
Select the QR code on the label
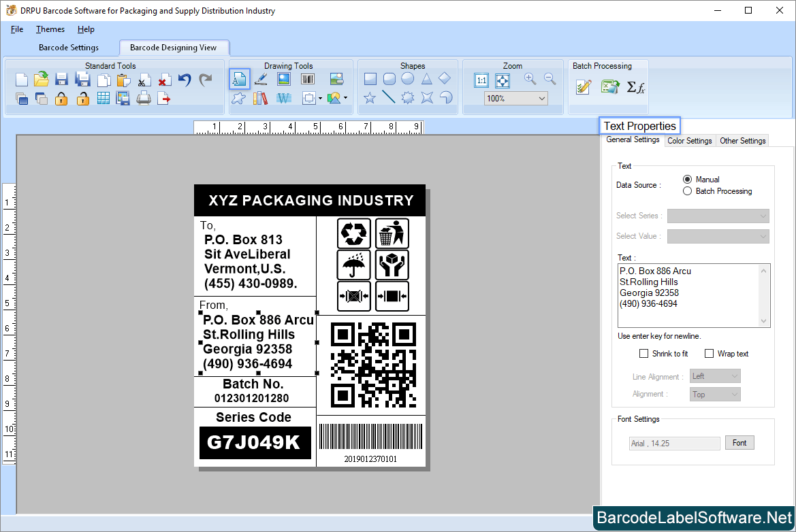(373, 365)
